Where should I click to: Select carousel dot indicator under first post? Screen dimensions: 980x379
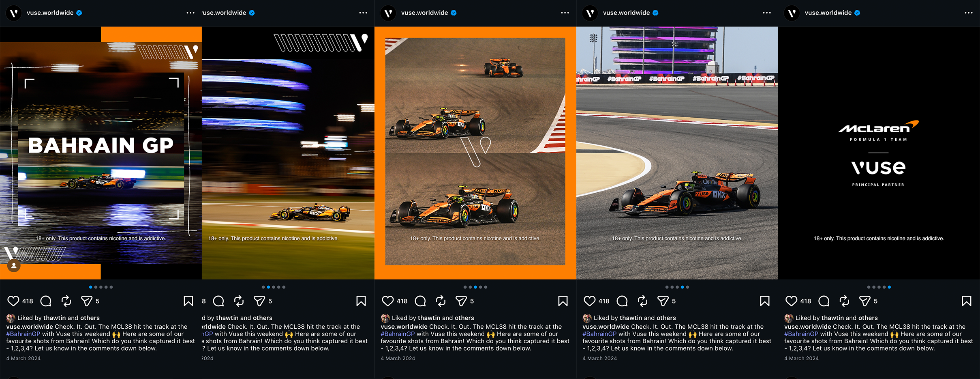click(101, 287)
